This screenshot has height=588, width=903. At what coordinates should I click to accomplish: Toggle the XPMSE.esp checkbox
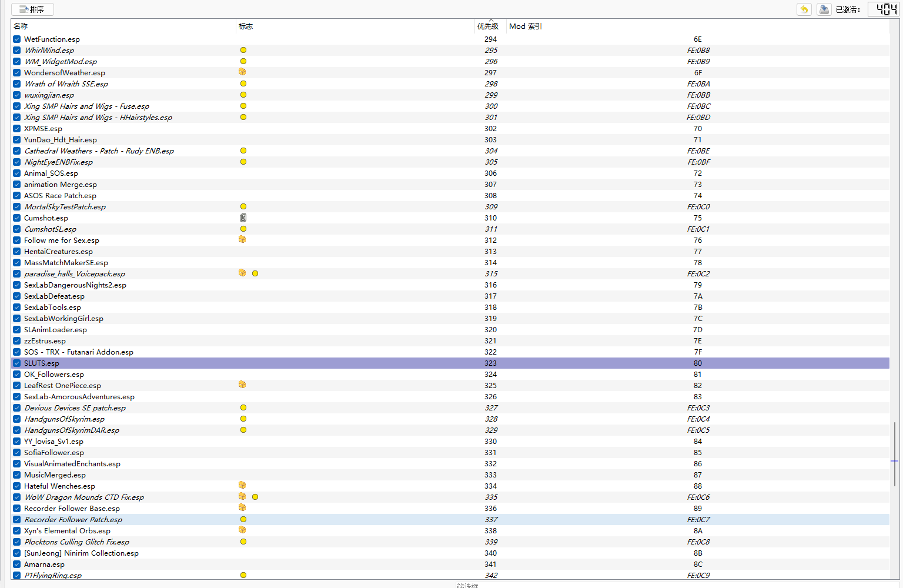[x=17, y=129]
